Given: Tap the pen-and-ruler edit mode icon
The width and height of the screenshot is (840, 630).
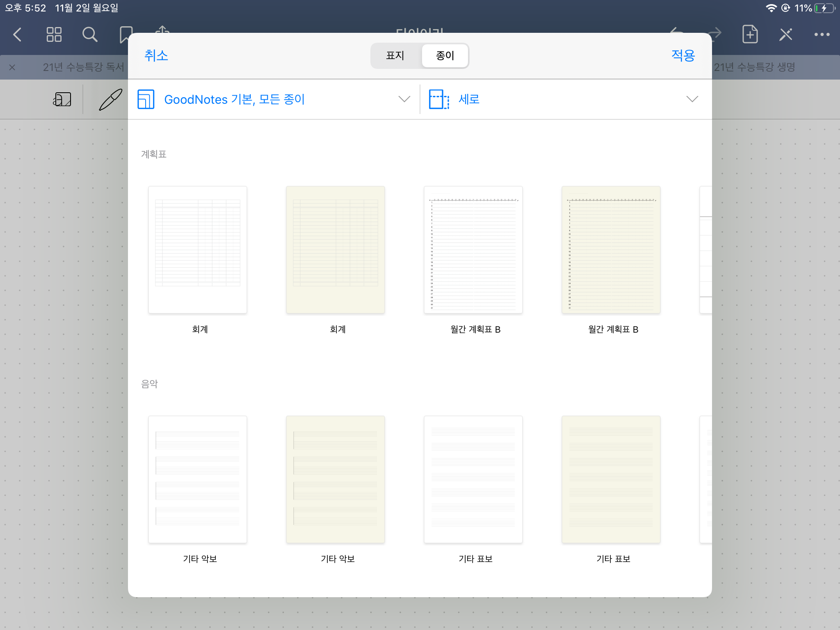Looking at the screenshot, I should point(786,34).
